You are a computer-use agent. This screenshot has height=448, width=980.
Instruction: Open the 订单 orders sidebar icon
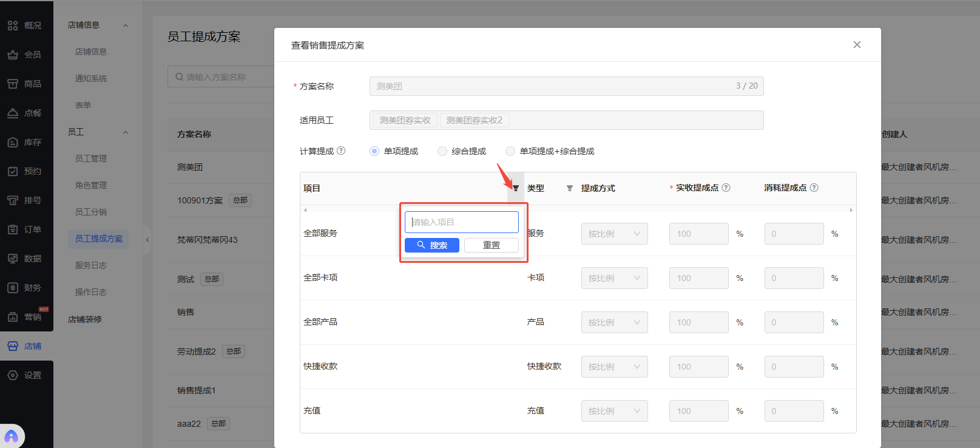click(13, 229)
